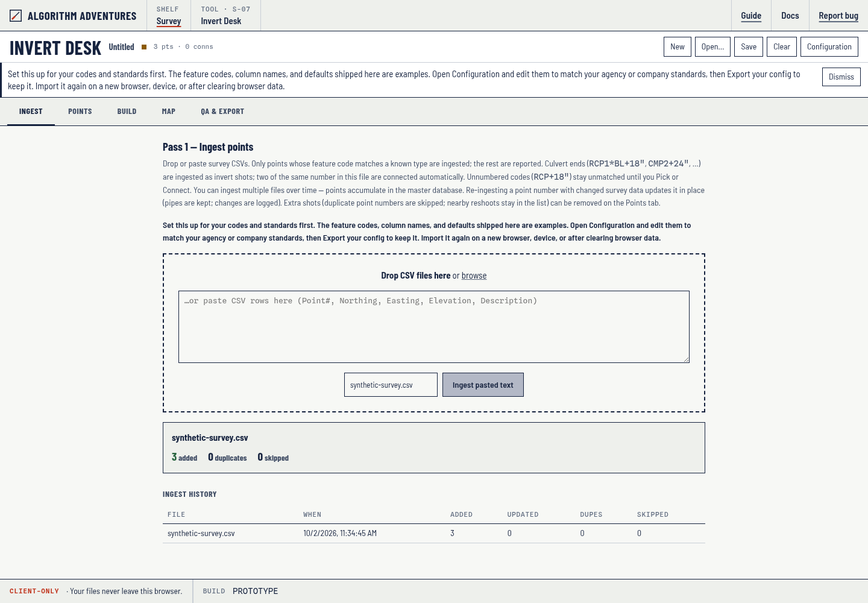Dismiss the setup notice banner
The width and height of the screenshot is (868, 603).
click(x=841, y=77)
